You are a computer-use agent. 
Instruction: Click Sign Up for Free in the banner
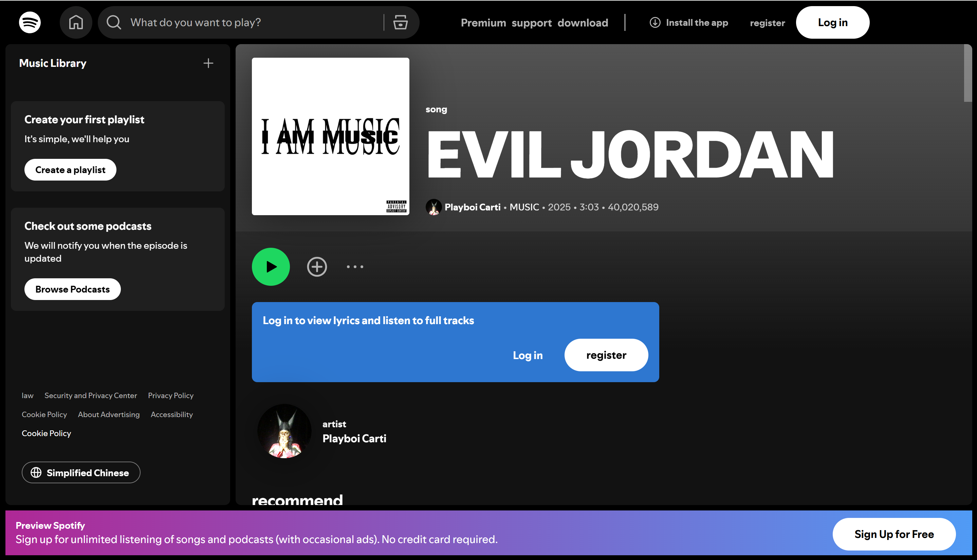pyautogui.click(x=893, y=534)
